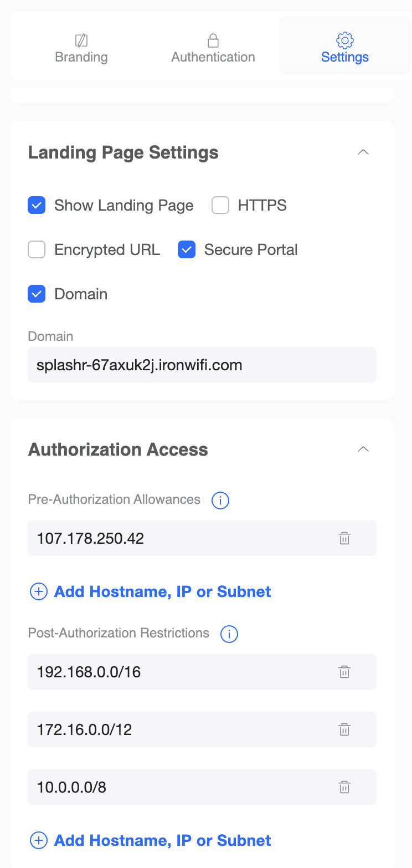Disable the Secure Portal checkbox
The height and width of the screenshot is (868, 412).
(x=187, y=250)
